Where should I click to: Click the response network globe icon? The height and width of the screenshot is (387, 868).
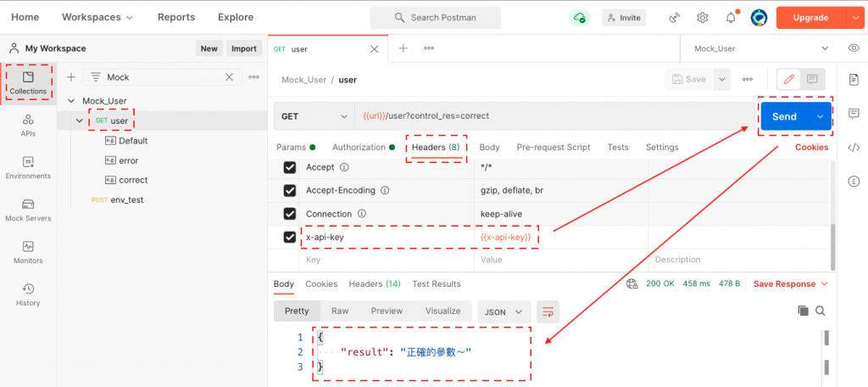click(x=632, y=283)
